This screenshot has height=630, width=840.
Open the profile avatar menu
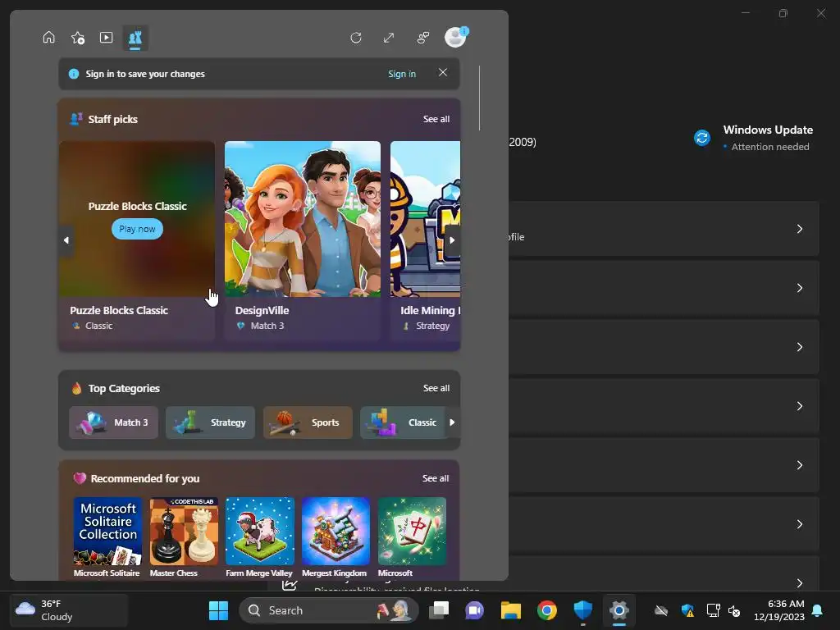click(x=456, y=38)
